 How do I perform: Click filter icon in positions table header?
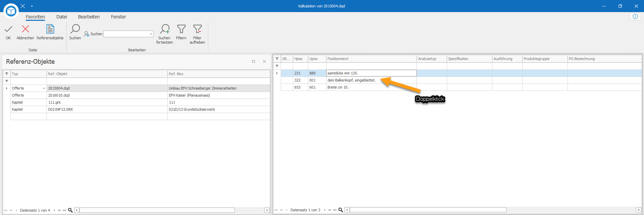pos(277,59)
